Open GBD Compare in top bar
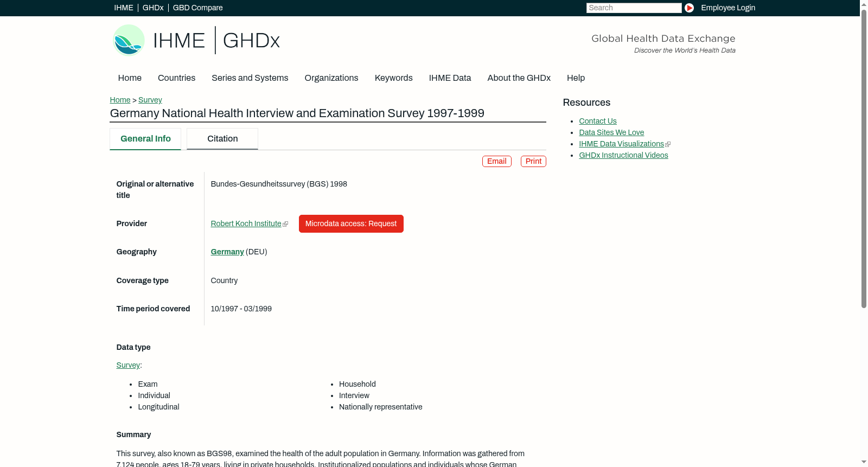This screenshot has width=868, height=467. click(x=198, y=8)
